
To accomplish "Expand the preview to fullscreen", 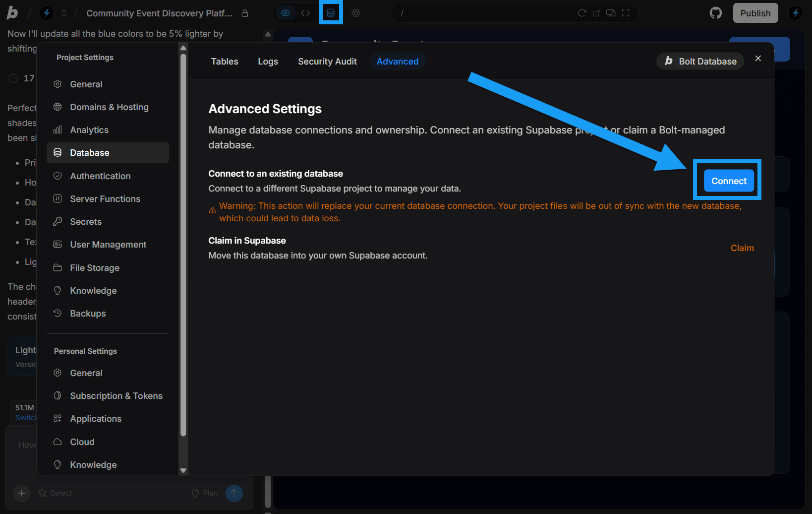I will coord(626,13).
